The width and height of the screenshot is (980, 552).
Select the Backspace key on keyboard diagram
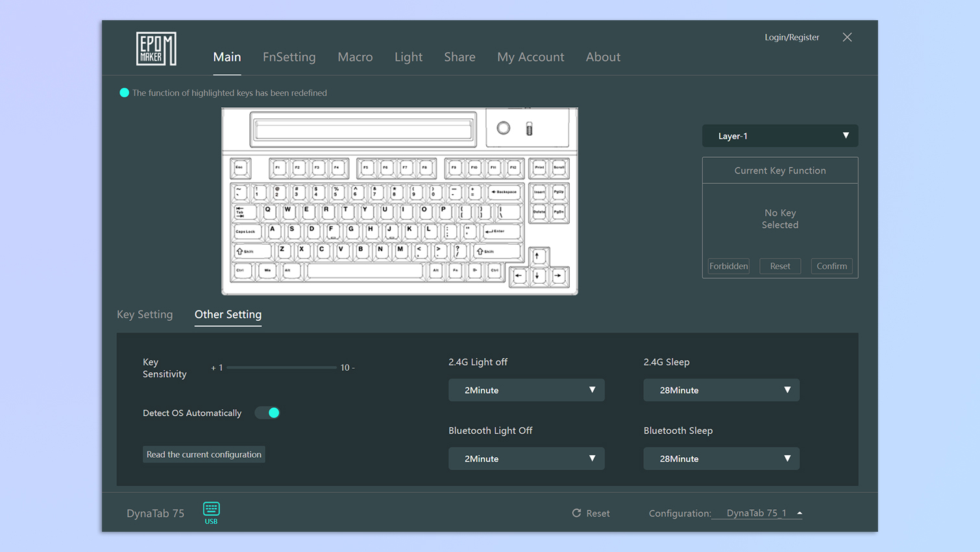click(504, 192)
